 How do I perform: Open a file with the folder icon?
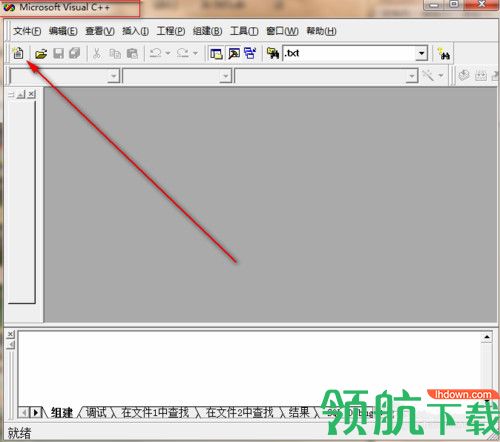click(x=41, y=53)
